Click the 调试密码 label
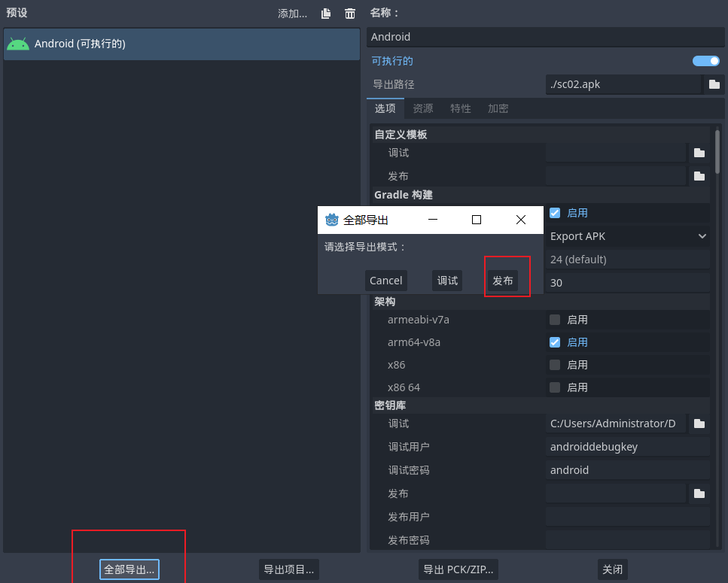Viewport: 728px width, 583px height. (x=409, y=470)
